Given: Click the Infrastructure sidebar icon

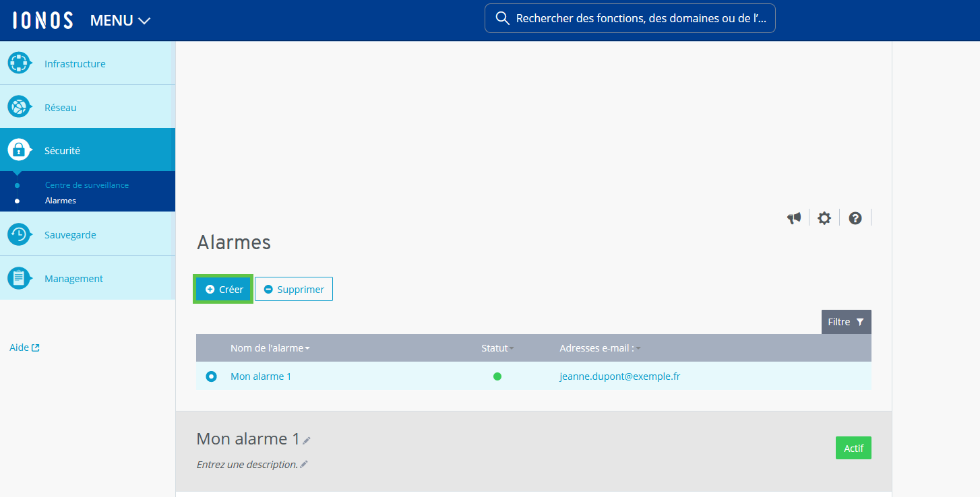Looking at the screenshot, I should [19, 63].
